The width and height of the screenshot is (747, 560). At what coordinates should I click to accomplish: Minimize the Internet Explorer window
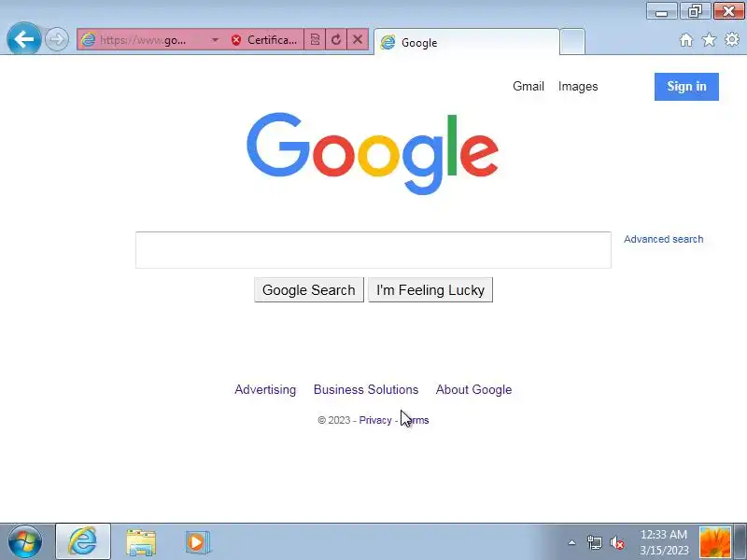click(662, 11)
